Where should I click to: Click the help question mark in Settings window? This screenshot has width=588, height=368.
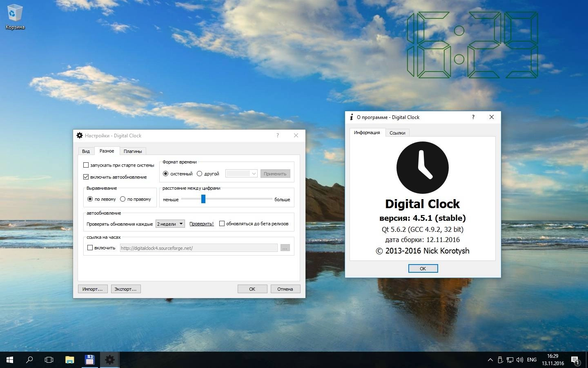click(278, 135)
